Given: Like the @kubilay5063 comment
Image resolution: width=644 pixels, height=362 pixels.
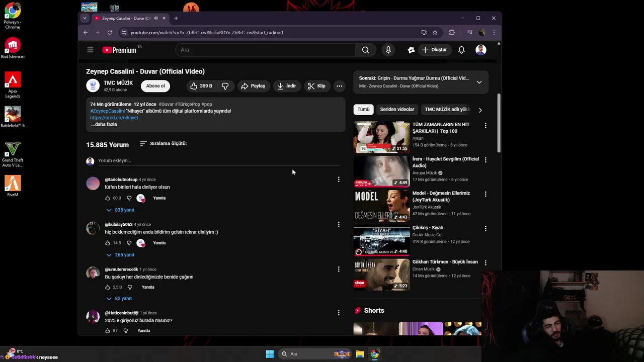Looking at the screenshot, I should tap(108, 243).
